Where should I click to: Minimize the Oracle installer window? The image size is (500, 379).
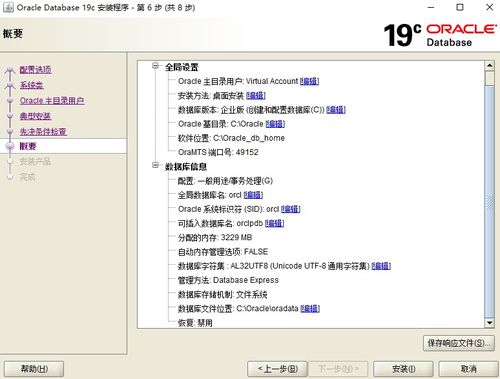431,7
